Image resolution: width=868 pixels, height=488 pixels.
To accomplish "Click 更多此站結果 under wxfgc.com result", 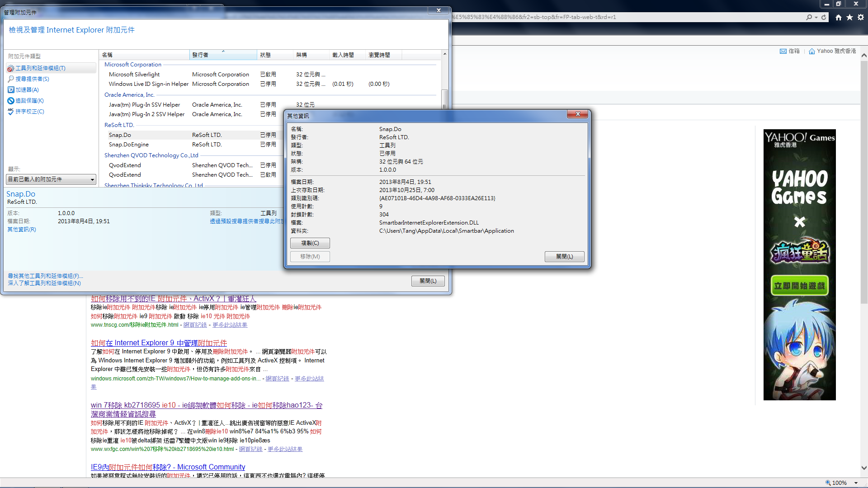I will tap(285, 449).
